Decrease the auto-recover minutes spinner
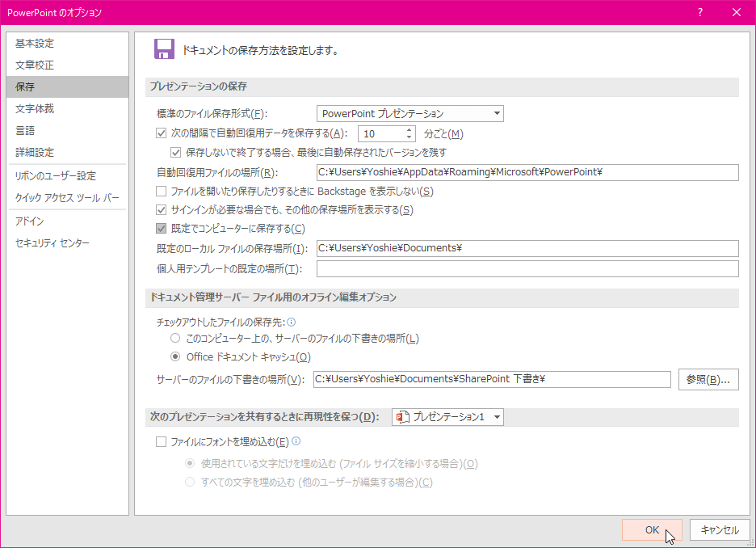This screenshot has width=756, height=548. (409, 137)
